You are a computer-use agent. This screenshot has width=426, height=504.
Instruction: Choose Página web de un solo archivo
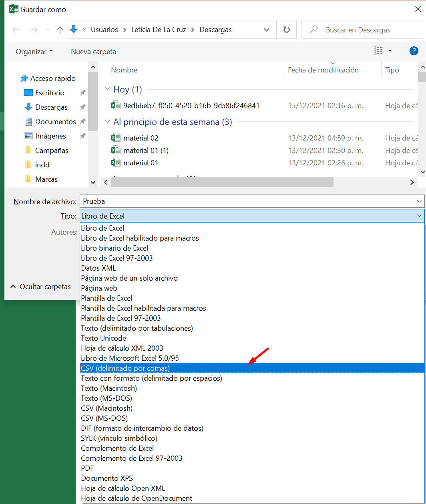[x=252, y=278]
